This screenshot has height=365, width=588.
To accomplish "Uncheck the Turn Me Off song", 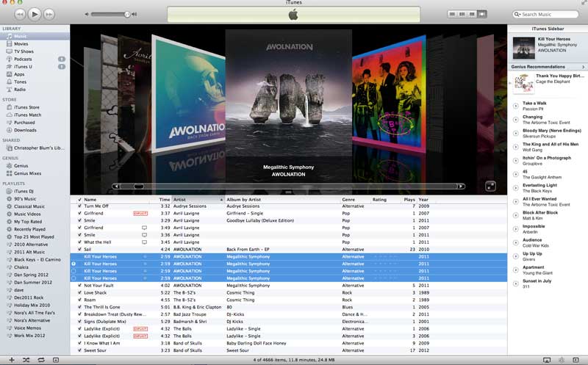I will 79,206.
